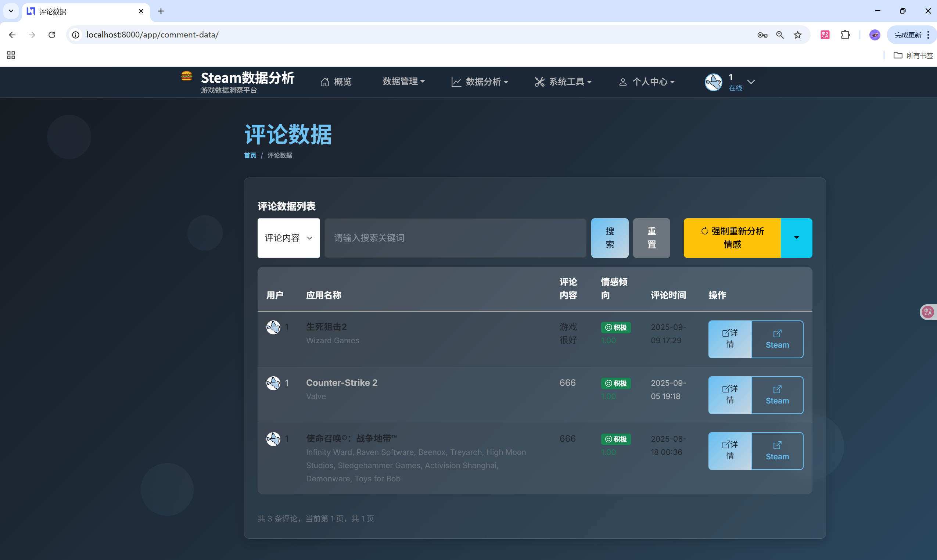This screenshot has height=560, width=937.
Task: Expand the 系统工具 menu
Action: point(563,82)
